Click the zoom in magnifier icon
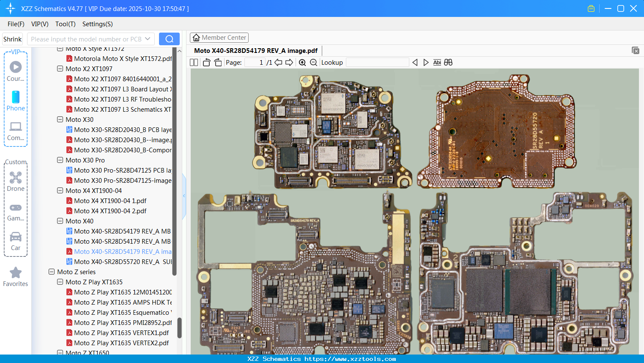The image size is (644, 363). coord(302,63)
